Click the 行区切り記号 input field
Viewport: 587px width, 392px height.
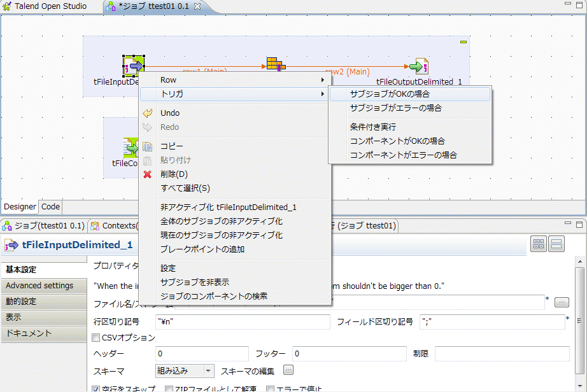pyautogui.click(x=243, y=321)
